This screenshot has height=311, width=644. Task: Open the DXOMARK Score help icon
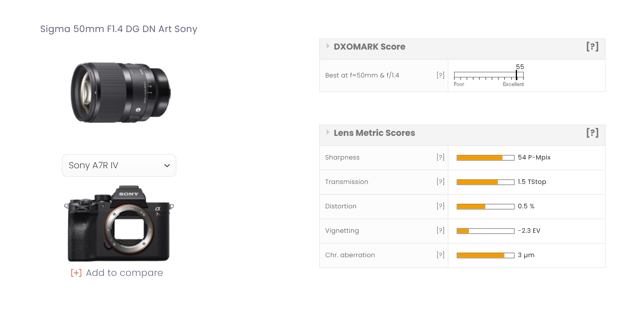tap(592, 46)
